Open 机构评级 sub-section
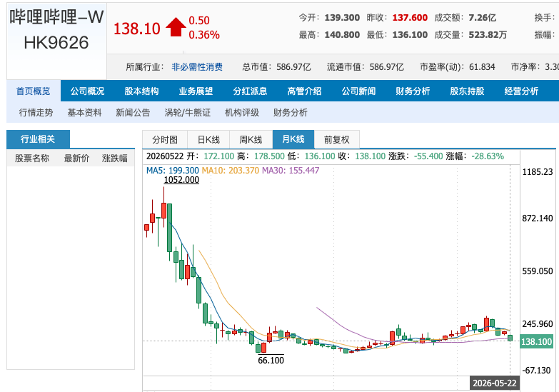Viewport: 559px width, 392px height. point(242,113)
